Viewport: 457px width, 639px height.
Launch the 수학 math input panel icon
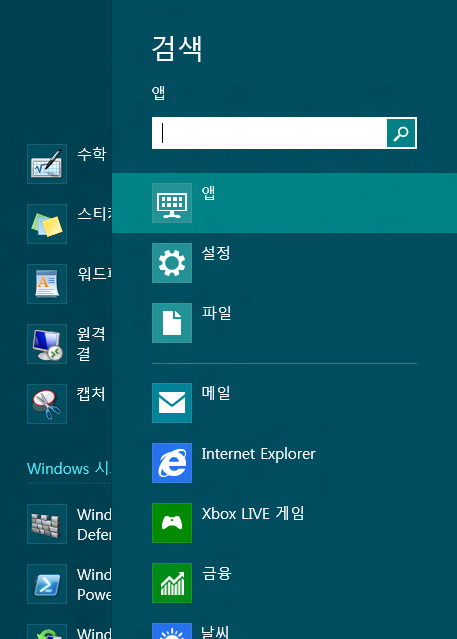47,164
